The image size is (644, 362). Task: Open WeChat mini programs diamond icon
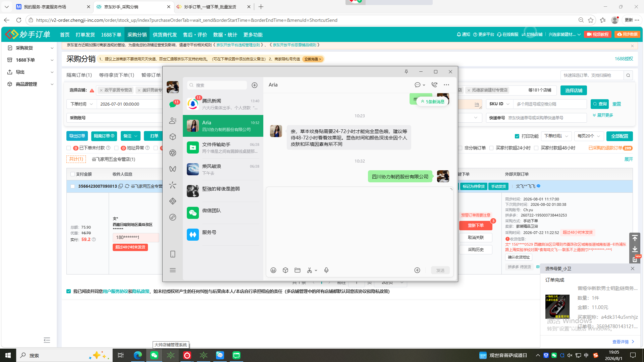173,201
